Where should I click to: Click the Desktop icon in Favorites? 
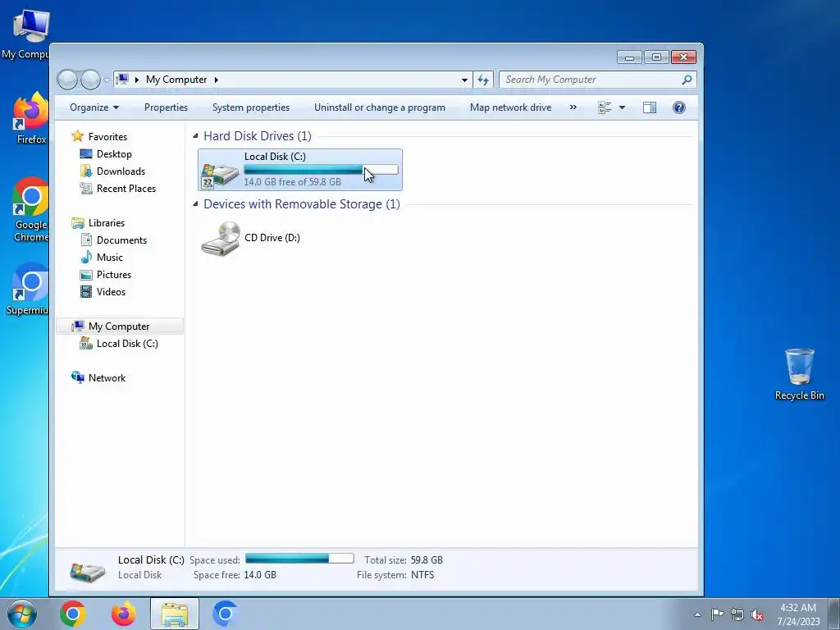click(85, 153)
